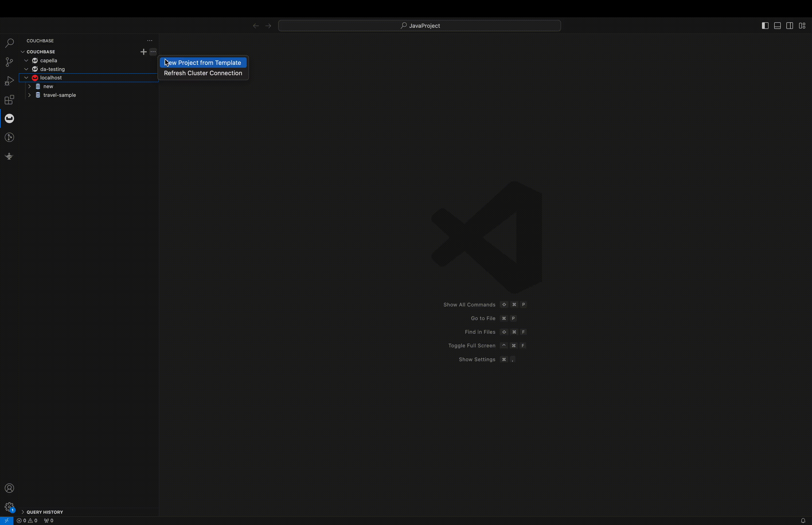Click the Find in Files hint
The width and height of the screenshot is (812, 525).
coord(480,332)
